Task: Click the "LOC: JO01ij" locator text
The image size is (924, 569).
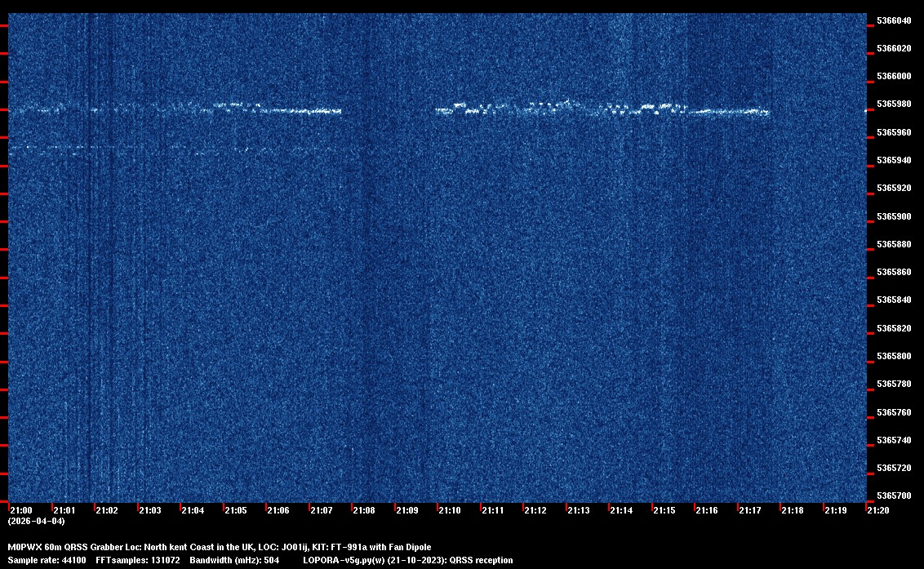Action: pyautogui.click(x=283, y=547)
